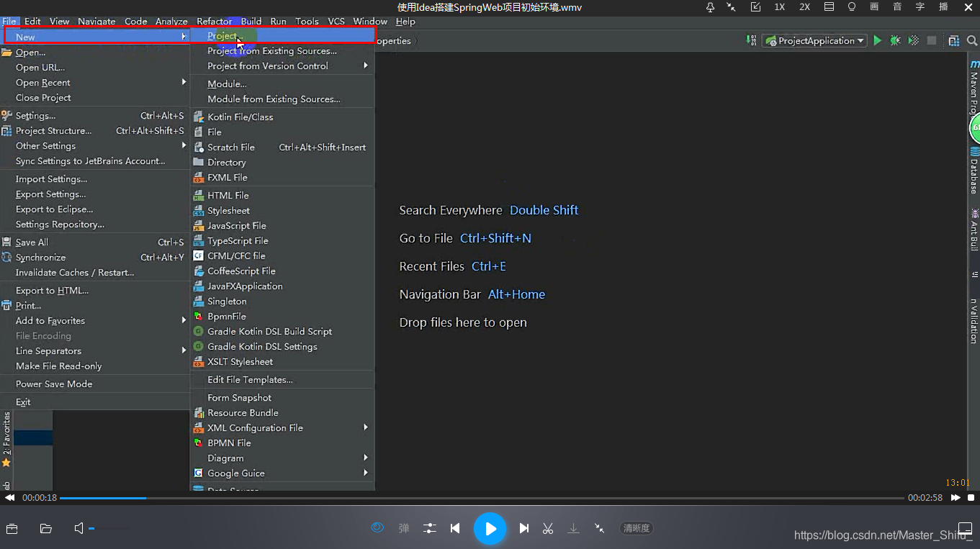Toggle Power Save Mode

click(x=95, y=384)
